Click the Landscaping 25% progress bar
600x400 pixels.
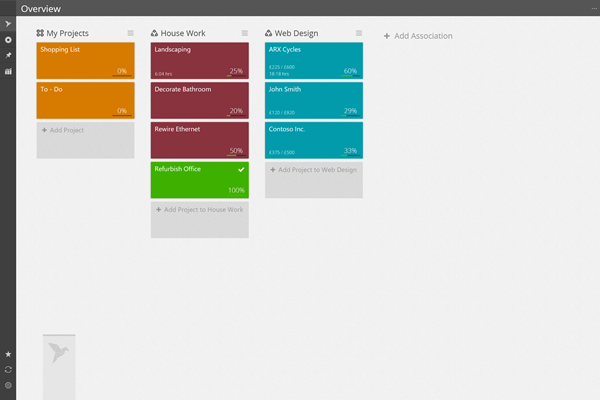click(x=235, y=76)
